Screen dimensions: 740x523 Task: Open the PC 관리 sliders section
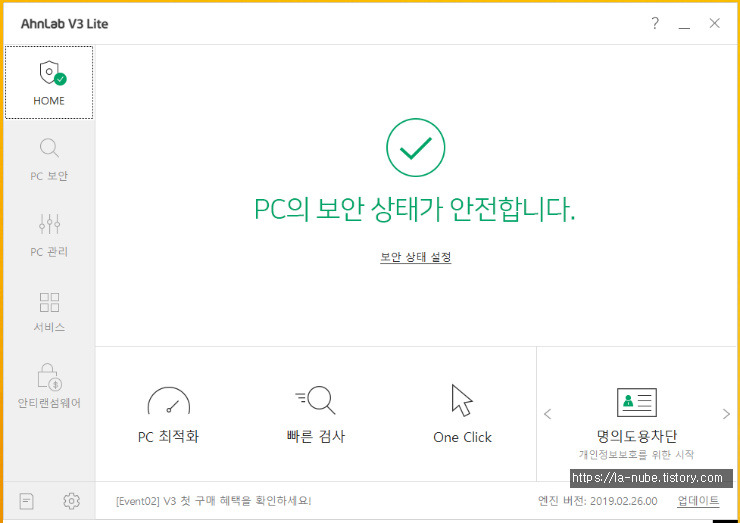pyautogui.click(x=49, y=235)
